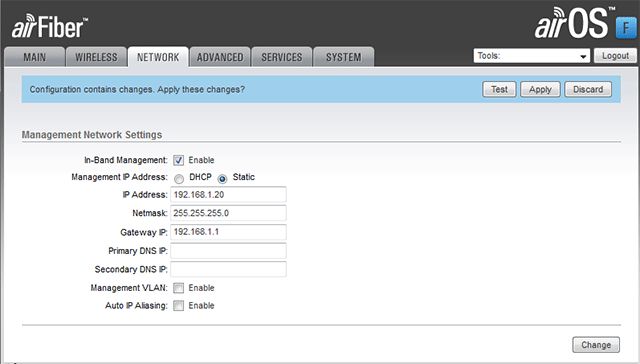Test the configuration changes

tap(499, 89)
